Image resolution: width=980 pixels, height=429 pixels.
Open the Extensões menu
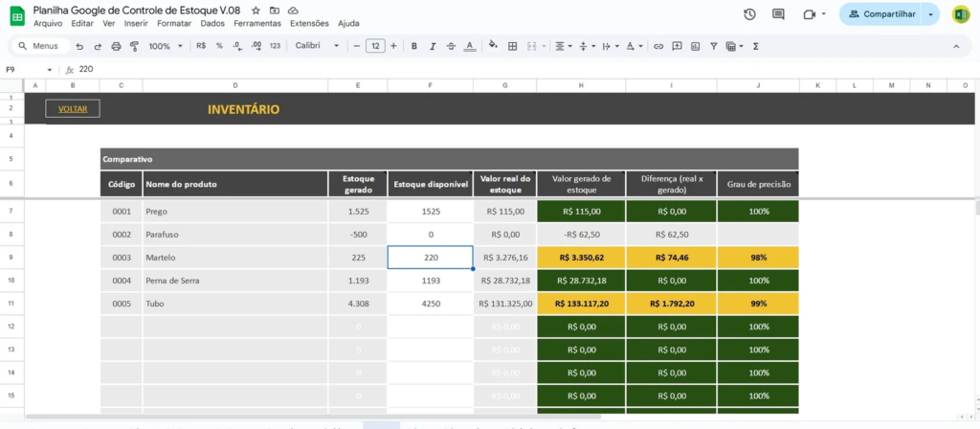click(x=308, y=23)
